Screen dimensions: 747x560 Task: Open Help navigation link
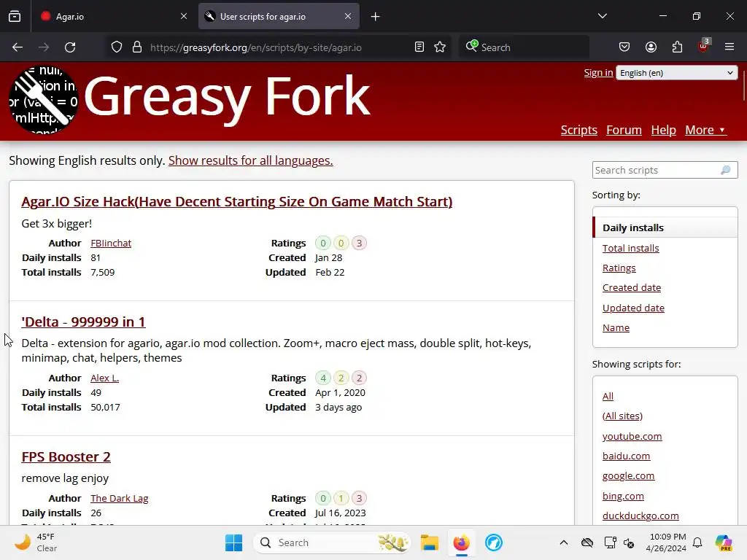pos(664,130)
